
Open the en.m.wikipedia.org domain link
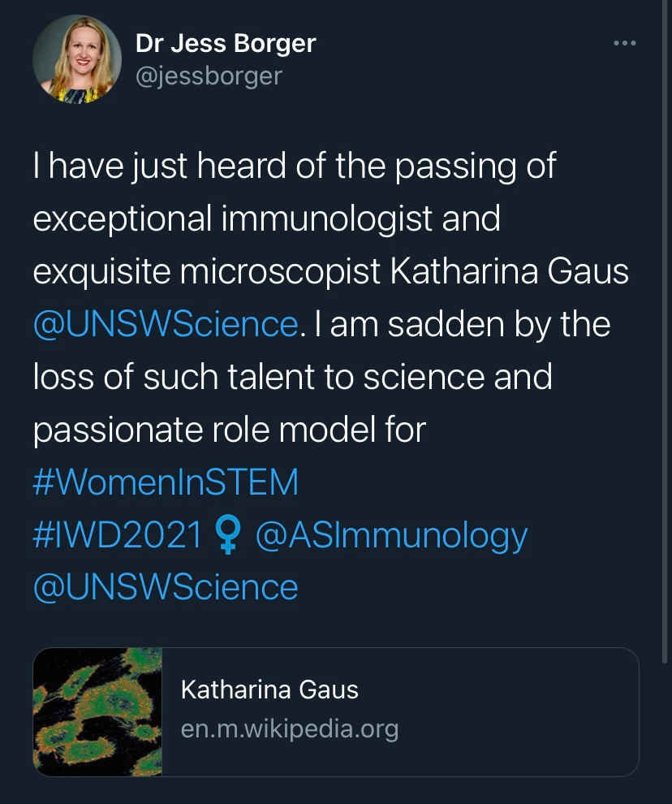(x=290, y=728)
